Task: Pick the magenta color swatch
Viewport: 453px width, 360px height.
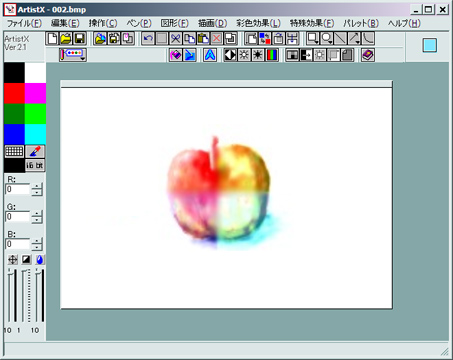Action: pos(35,93)
